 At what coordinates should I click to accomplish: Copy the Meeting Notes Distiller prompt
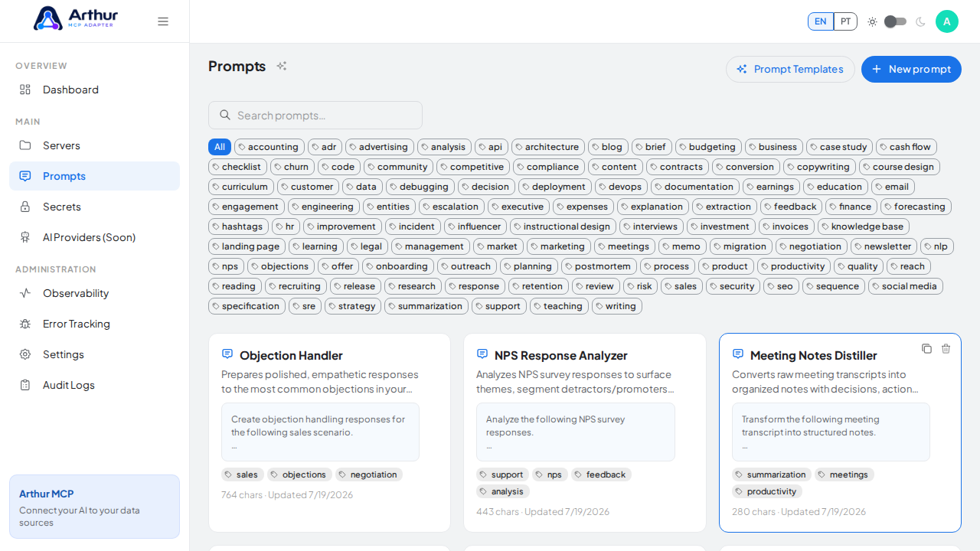pyautogui.click(x=926, y=348)
